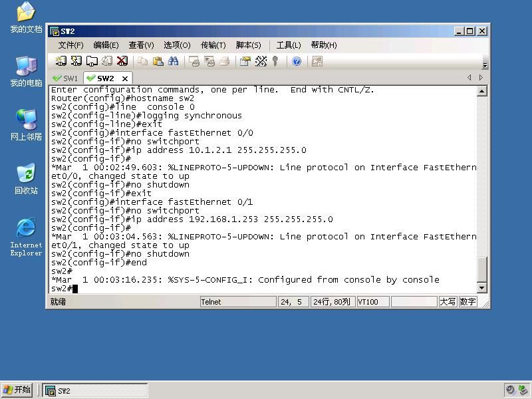Click the 开始 Start button
Image resolution: width=532 pixels, height=399 pixels.
click(x=17, y=390)
